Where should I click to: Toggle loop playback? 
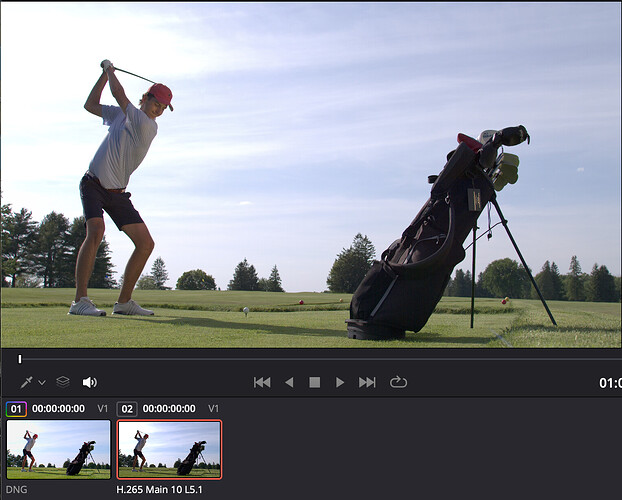398,382
